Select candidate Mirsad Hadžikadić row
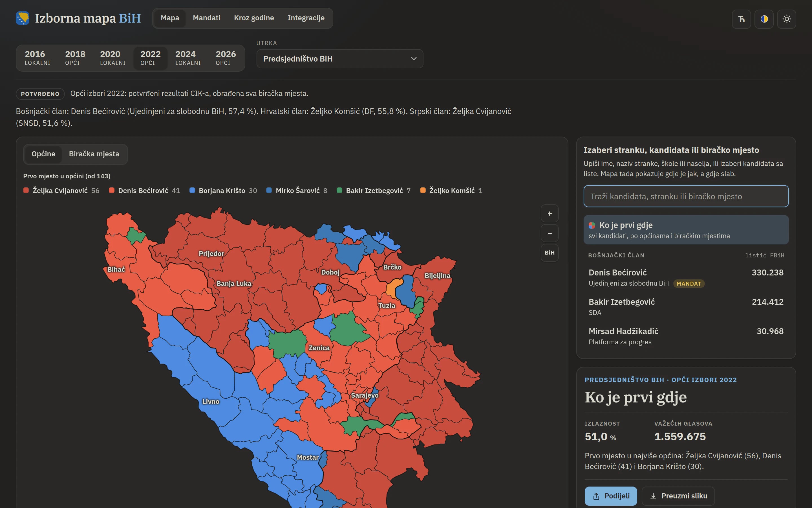 click(686, 336)
